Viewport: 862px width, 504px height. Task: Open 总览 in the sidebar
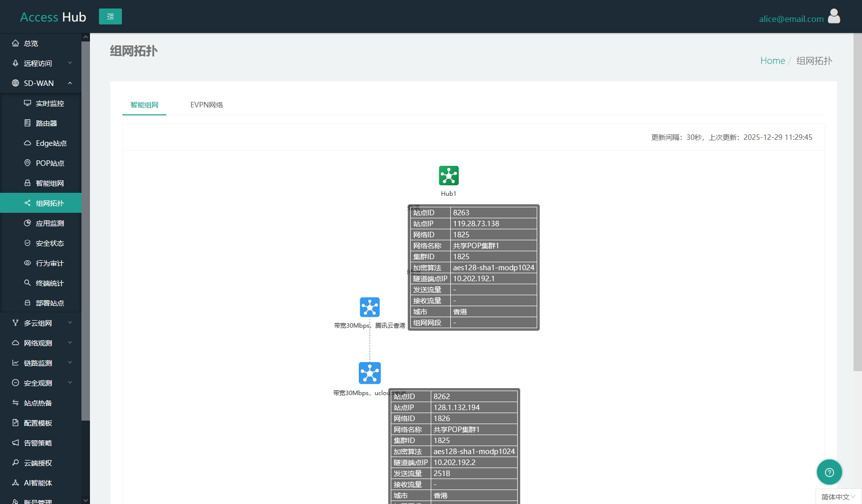pos(41,43)
